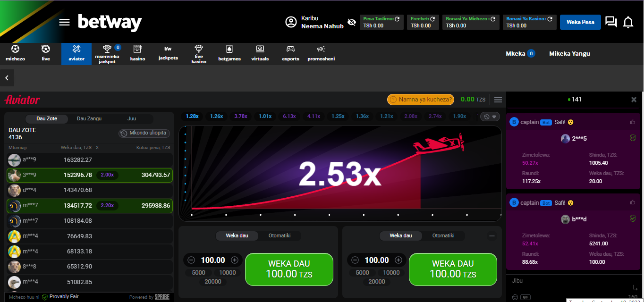This screenshot has height=302, width=644.
Task: Click the back chevron arrow
Action: click(x=7, y=78)
